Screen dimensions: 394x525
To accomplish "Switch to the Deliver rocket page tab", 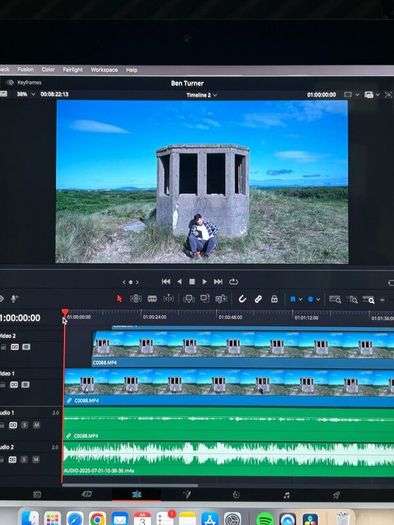I will (x=336, y=495).
